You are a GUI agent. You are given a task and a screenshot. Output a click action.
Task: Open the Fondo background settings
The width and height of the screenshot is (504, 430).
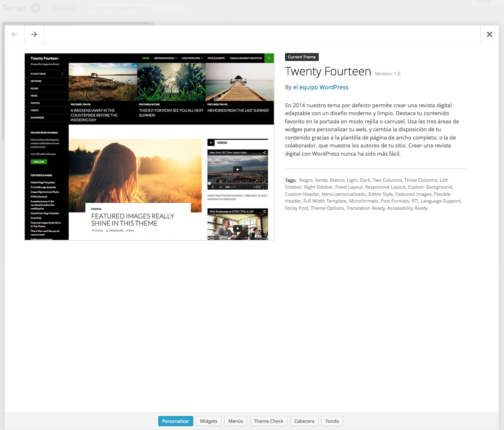pyautogui.click(x=332, y=421)
